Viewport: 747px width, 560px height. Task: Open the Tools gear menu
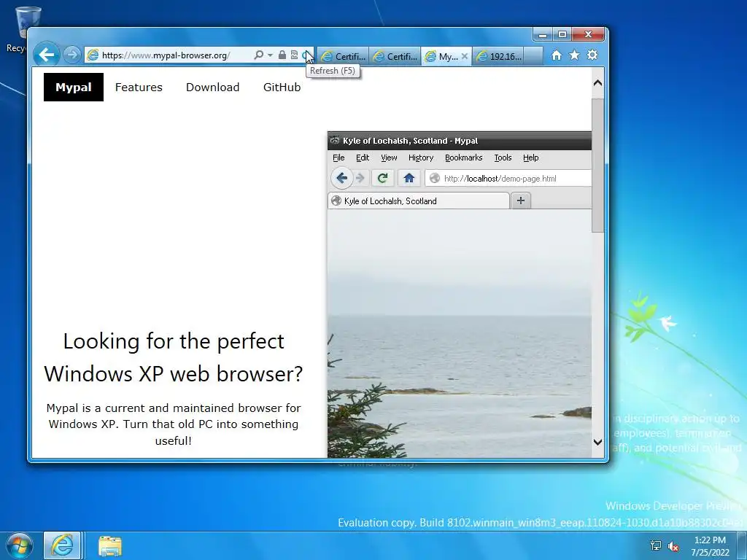coord(592,55)
